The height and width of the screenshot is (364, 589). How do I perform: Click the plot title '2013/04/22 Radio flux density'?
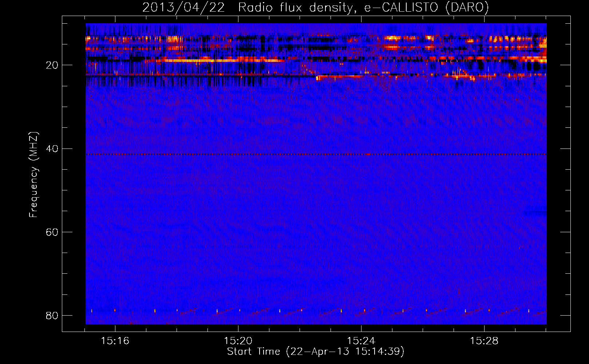[315, 7]
